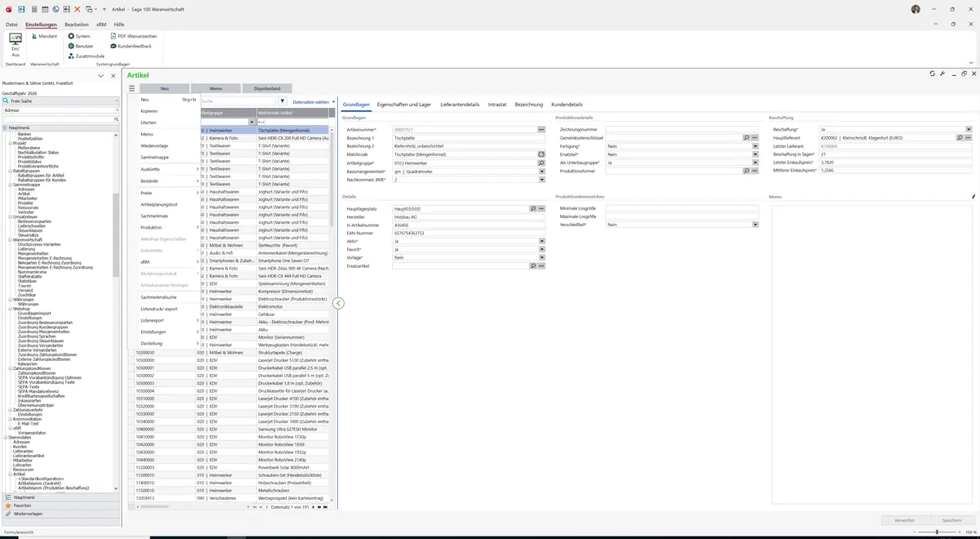This screenshot has width=980, height=539.
Task: Click the zoom slider in the status bar
Action: click(x=935, y=532)
